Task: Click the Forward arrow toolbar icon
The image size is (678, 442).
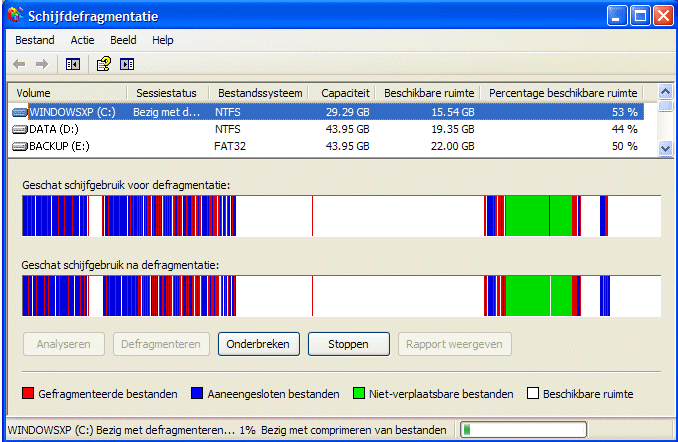Action: pos(42,64)
